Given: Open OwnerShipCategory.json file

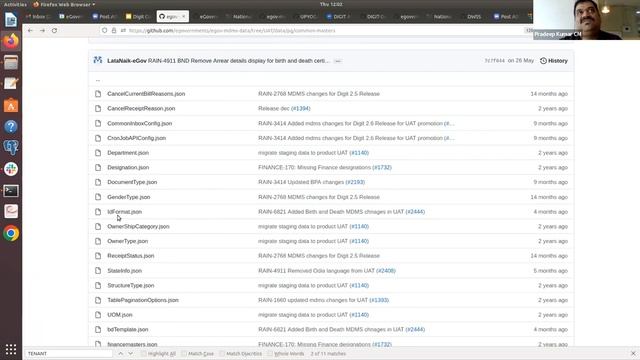Looking at the screenshot, I should [x=138, y=227].
